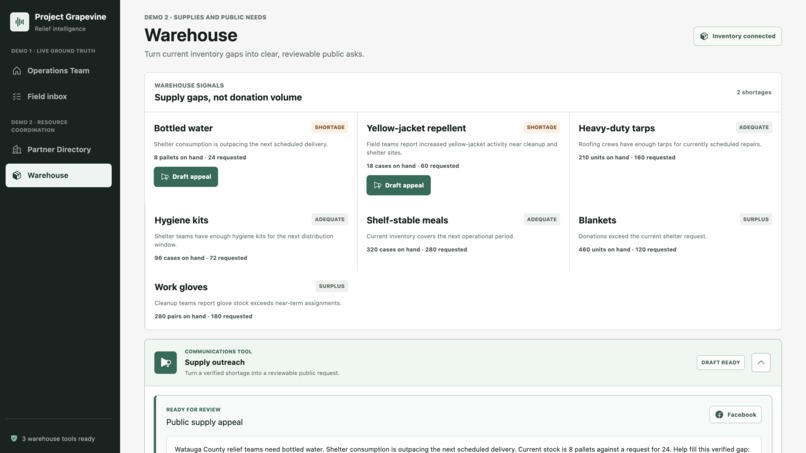
Task: Click the '2 shortages' count text
Action: (x=754, y=92)
